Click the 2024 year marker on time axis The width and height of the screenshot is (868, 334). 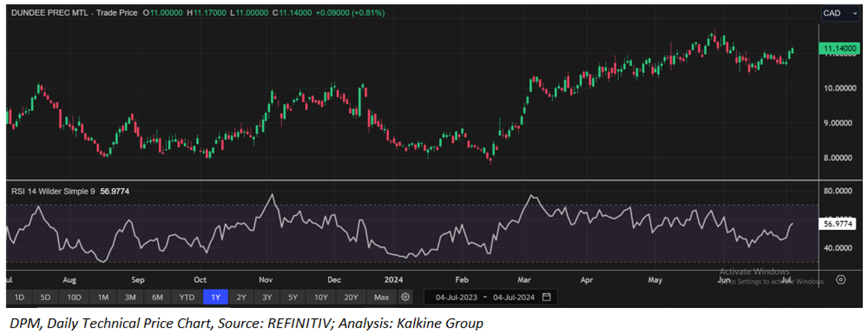click(394, 280)
